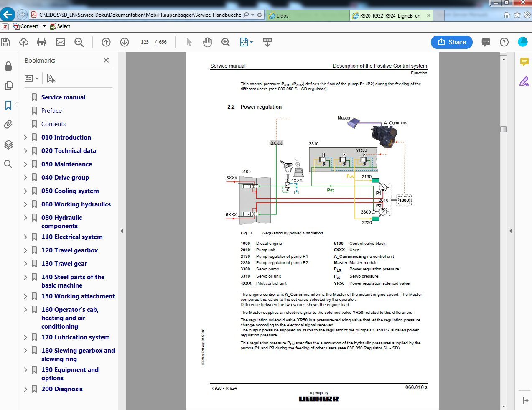Open the Service manual bookmark
The height and width of the screenshot is (410, 532).
point(63,97)
